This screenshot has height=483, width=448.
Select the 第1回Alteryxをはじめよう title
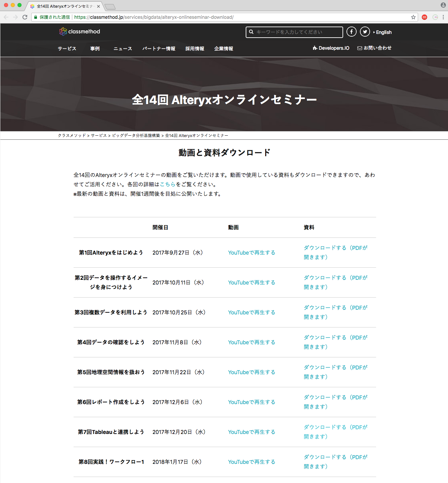coord(111,253)
